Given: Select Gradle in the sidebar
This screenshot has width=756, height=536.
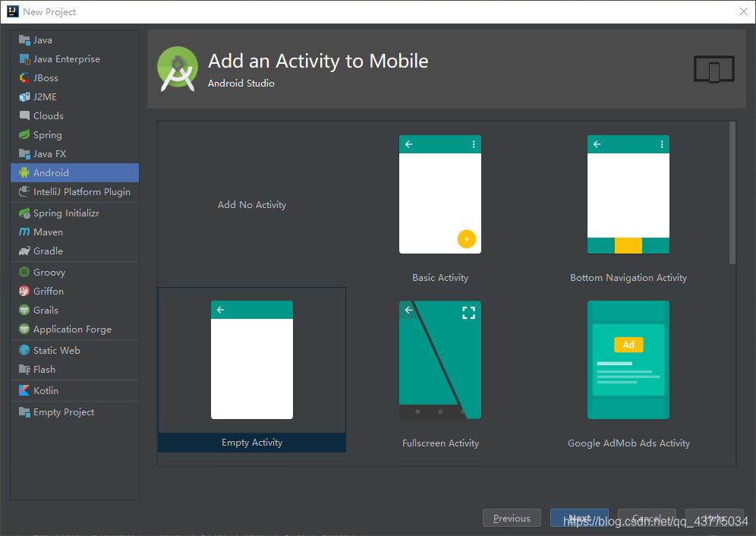Looking at the screenshot, I should pos(74,251).
